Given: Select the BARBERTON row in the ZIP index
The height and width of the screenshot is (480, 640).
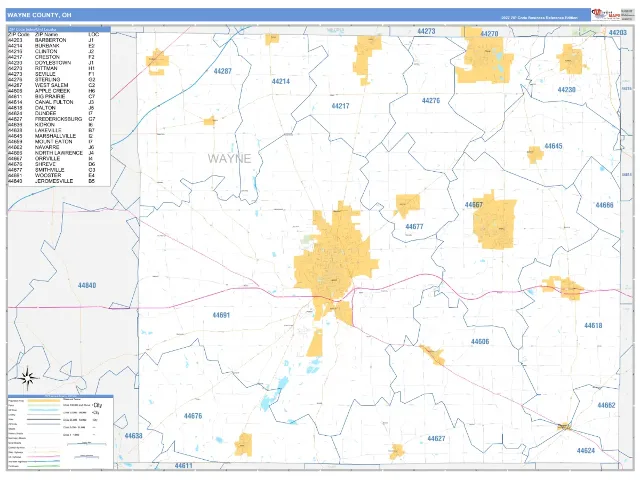Looking at the screenshot, I should (x=51, y=40).
